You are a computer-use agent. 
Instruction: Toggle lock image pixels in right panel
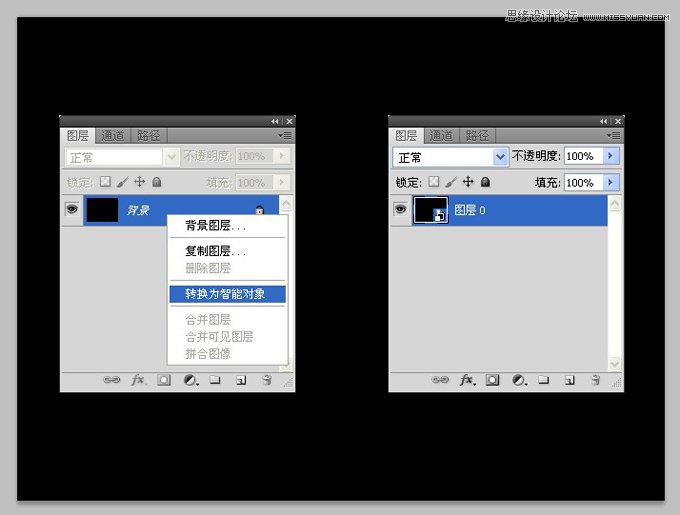[x=451, y=182]
